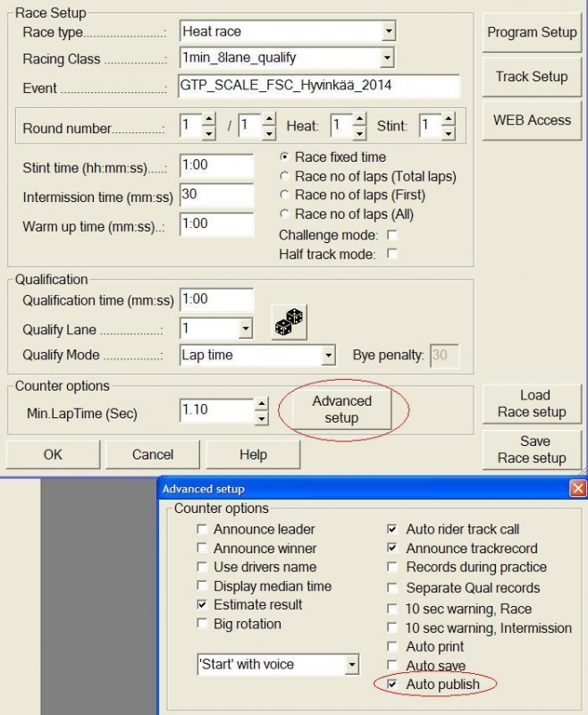588x715 pixels.
Task: Increase the Stint number spinner
Action: pyautogui.click(x=449, y=120)
